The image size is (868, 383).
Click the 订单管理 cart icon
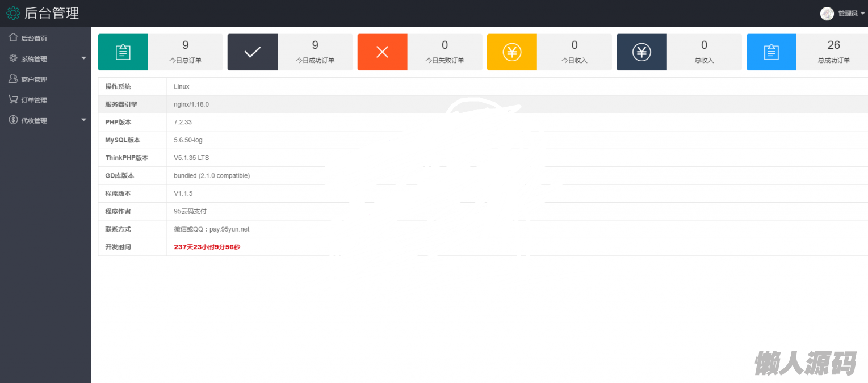13,99
